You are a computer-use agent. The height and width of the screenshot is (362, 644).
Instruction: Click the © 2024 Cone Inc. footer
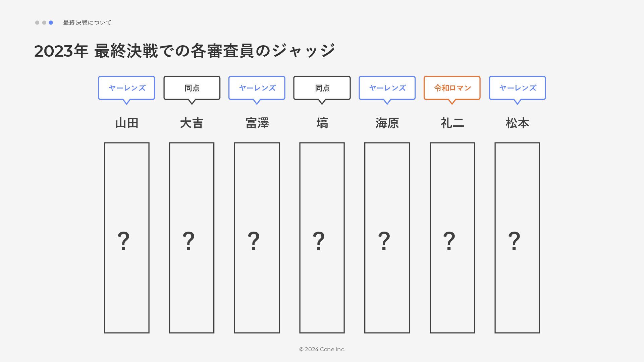pyautogui.click(x=322, y=349)
